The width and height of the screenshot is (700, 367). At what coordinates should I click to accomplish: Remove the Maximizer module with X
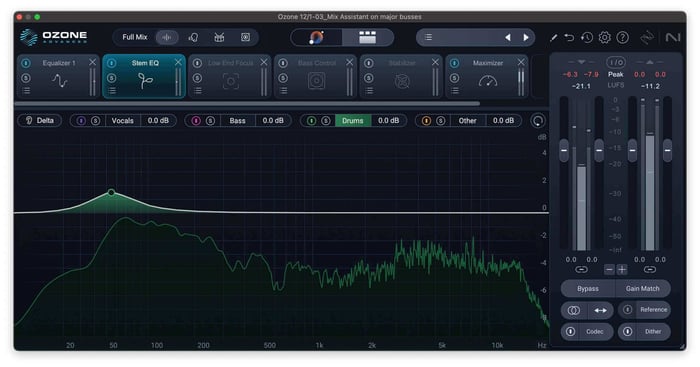pyautogui.click(x=521, y=63)
